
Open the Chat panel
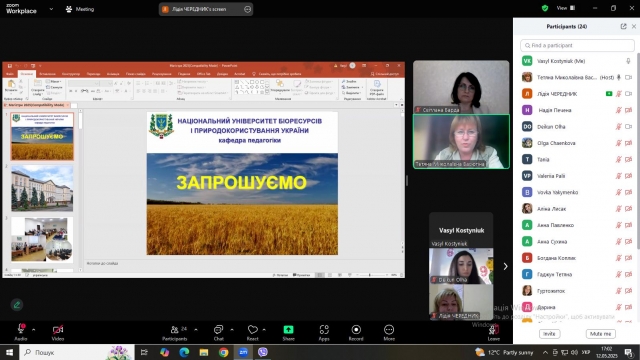point(219,332)
